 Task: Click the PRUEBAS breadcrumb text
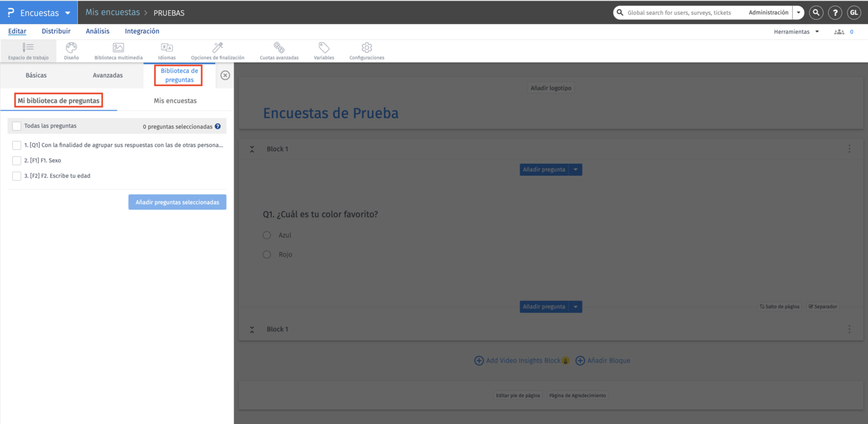pos(169,13)
